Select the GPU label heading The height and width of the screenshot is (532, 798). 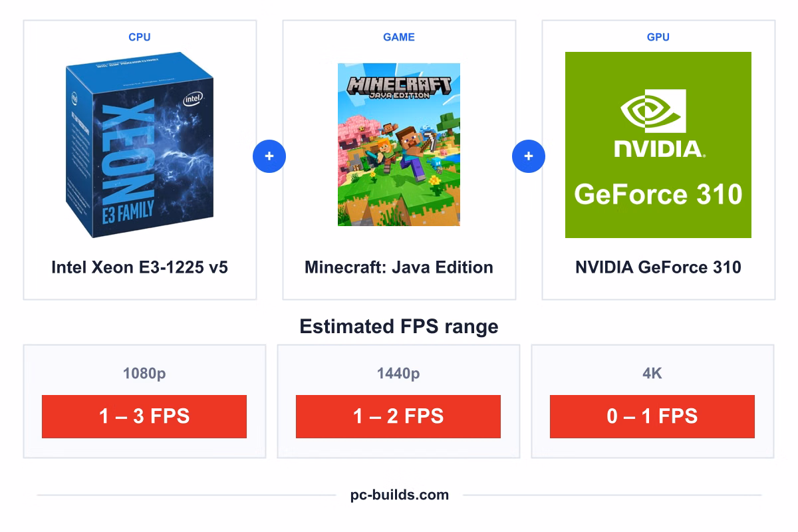pyautogui.click(x=658, y=37)
